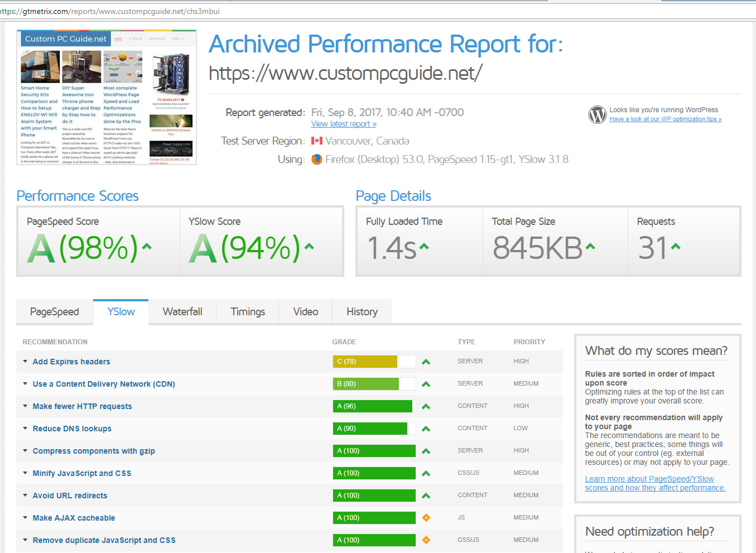Open the Waterfall tab
This screenshot has width=756, height=553.
click(x=182, y=312)
